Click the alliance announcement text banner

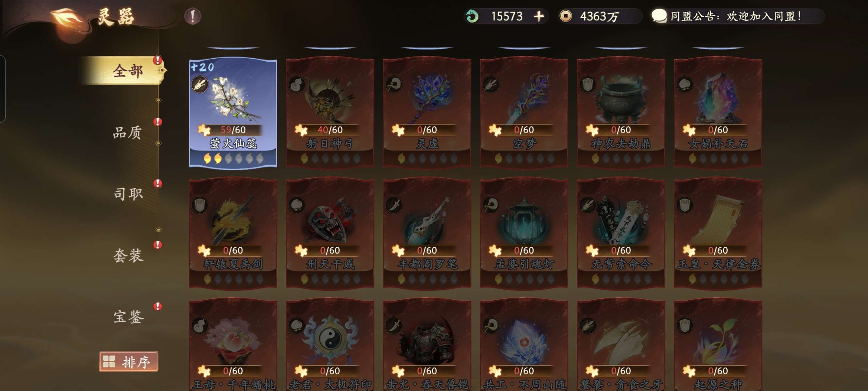tap(736, 16)
